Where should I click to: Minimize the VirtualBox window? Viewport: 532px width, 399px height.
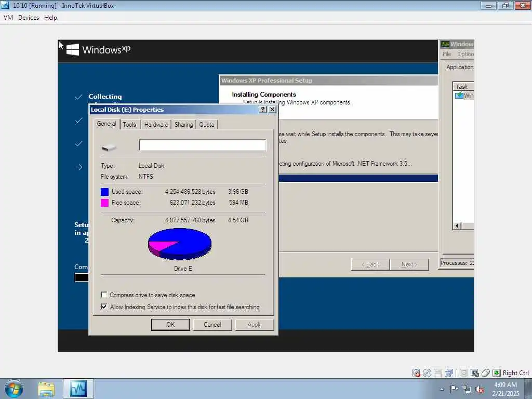tap(488, 5)
